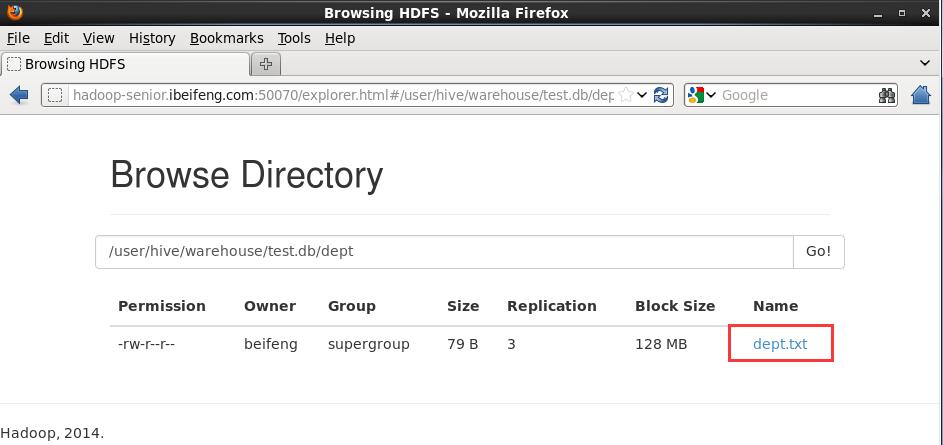The image size is (943, 445).
Task: Click the site identity icon in URL bar
Action: click(55, 95)
